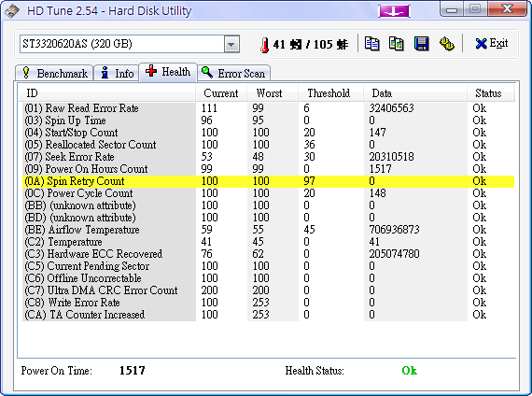Select the (BD) unknown attribute row

[x=269, y=218]
